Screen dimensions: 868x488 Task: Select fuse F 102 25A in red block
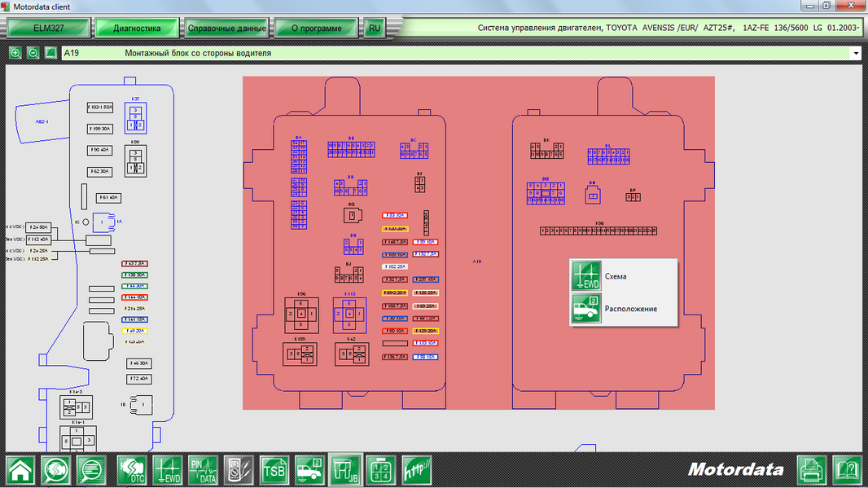(395, 266)
